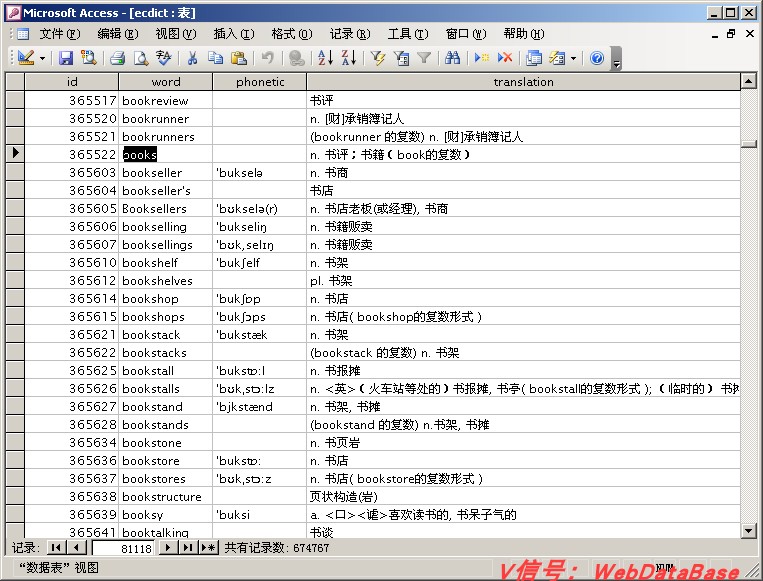Switch to design view via View icon
The width and height of the screenshot is (763, 581).
(26, 58)
